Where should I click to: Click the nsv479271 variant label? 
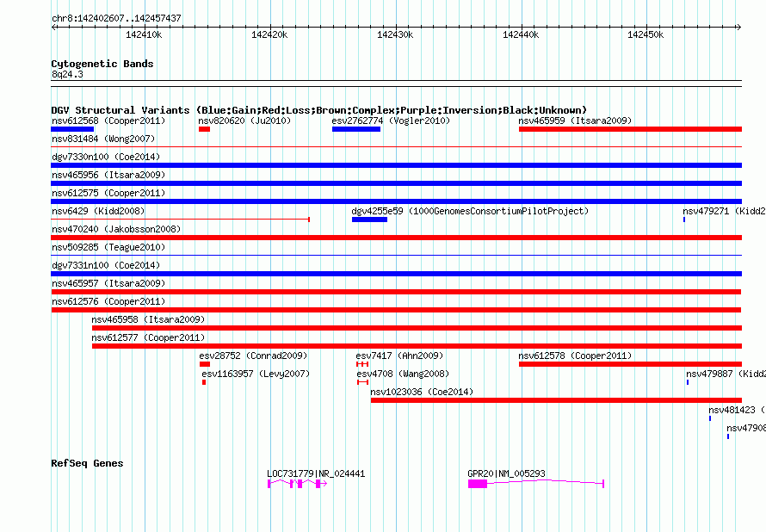click(724, 211)
